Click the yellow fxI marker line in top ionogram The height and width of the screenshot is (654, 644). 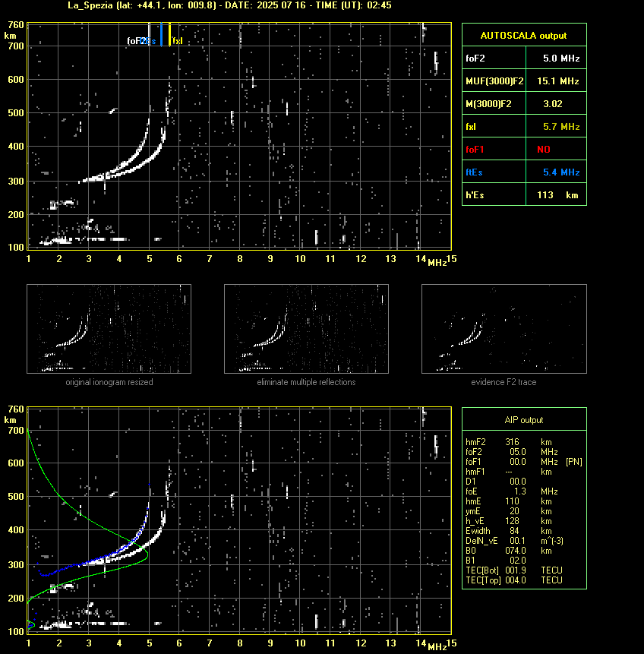(169, 34)
